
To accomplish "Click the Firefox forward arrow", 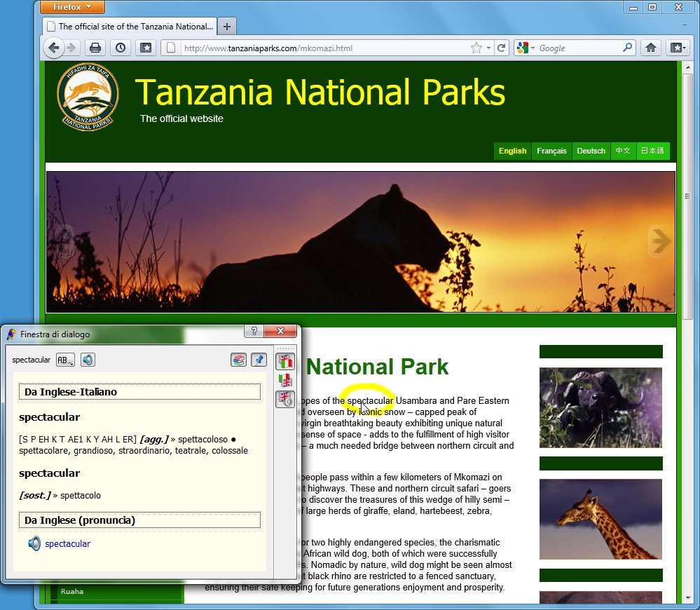I will point(71,48).
